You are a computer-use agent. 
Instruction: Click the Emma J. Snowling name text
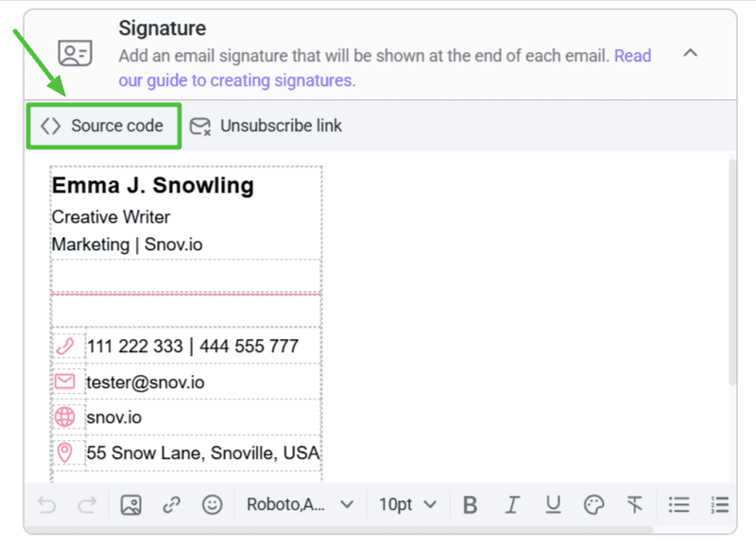coord(153,186)
